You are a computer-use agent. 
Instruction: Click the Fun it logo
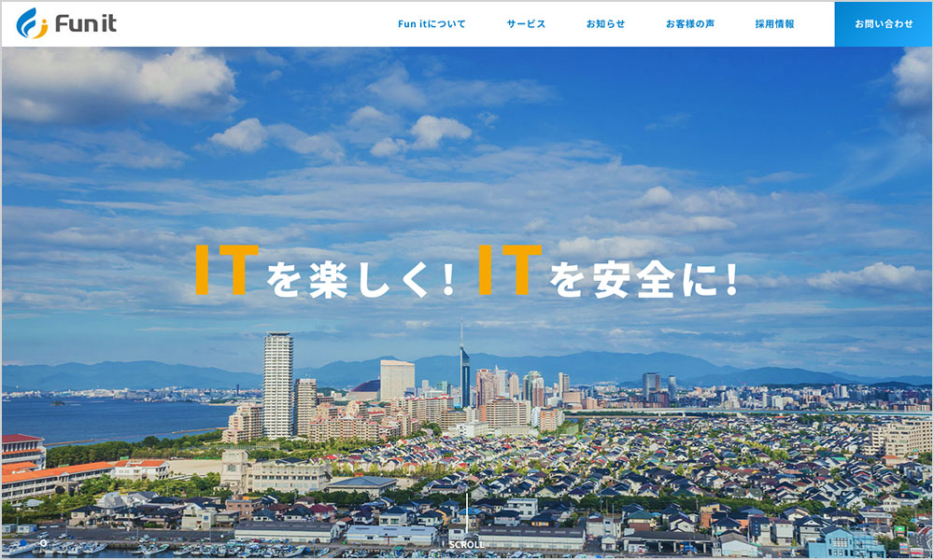pyautogui.click(x=66, y=24)
